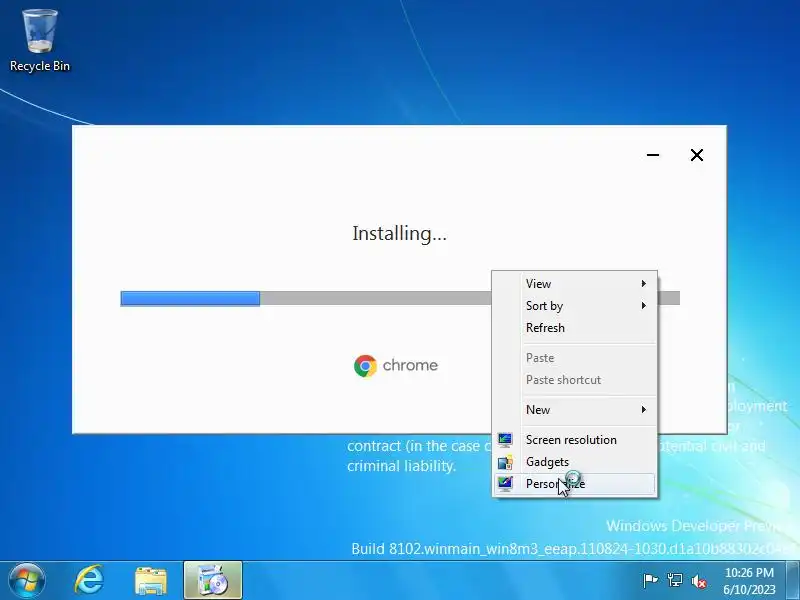
Task: Click the greyed Paste shortcut entry
Action: coord(574,380)
